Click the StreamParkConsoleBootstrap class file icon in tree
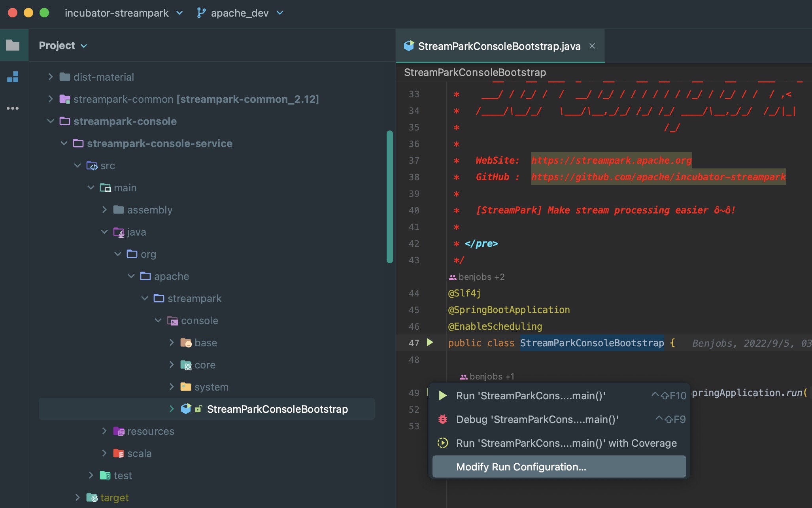This screenshot has height=508, width=812. tap(186, 409)
